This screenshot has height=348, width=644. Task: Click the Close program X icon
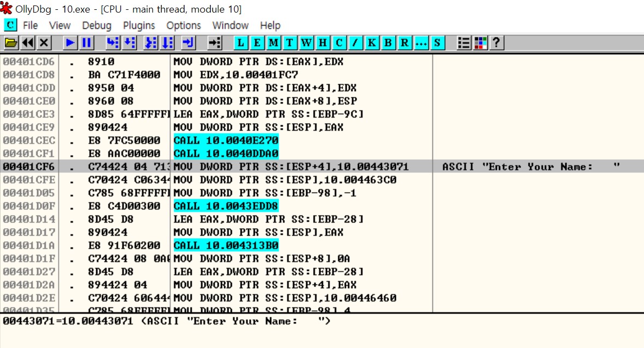(44, 43)
